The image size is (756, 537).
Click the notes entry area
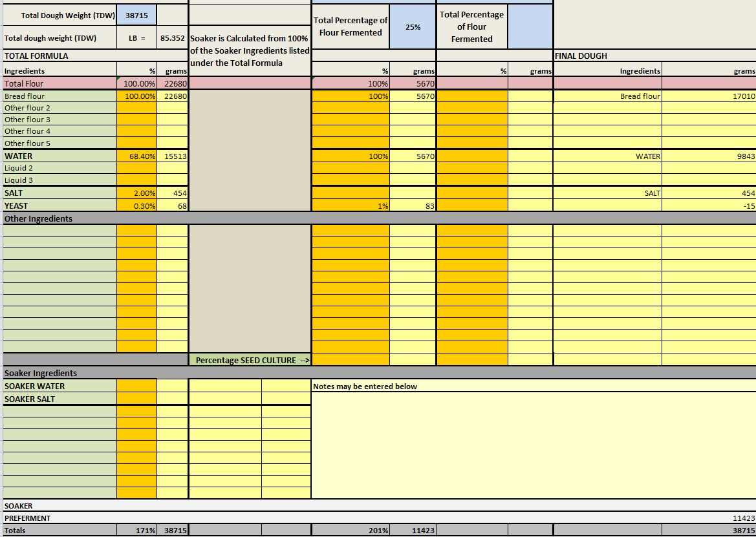coord(533,445)
